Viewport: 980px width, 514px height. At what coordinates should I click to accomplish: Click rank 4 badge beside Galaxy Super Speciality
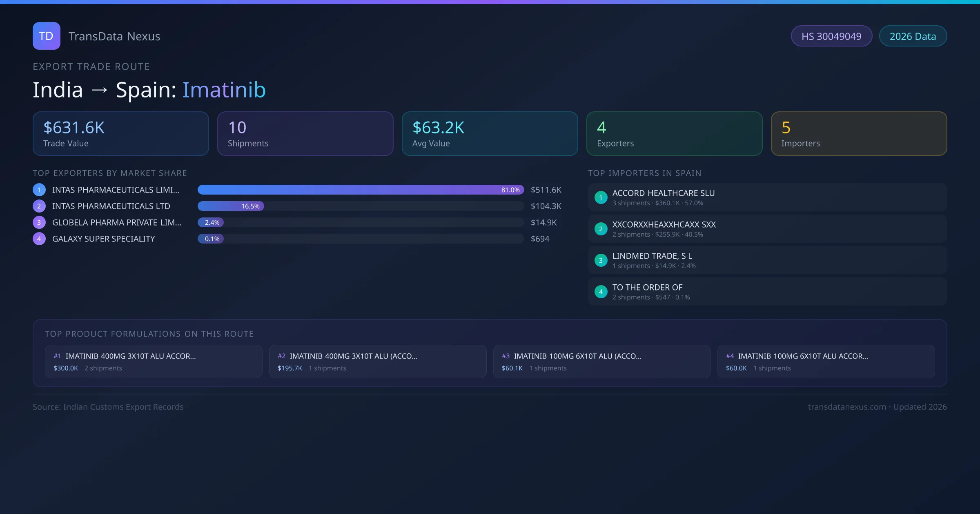(x=39, y=239)
